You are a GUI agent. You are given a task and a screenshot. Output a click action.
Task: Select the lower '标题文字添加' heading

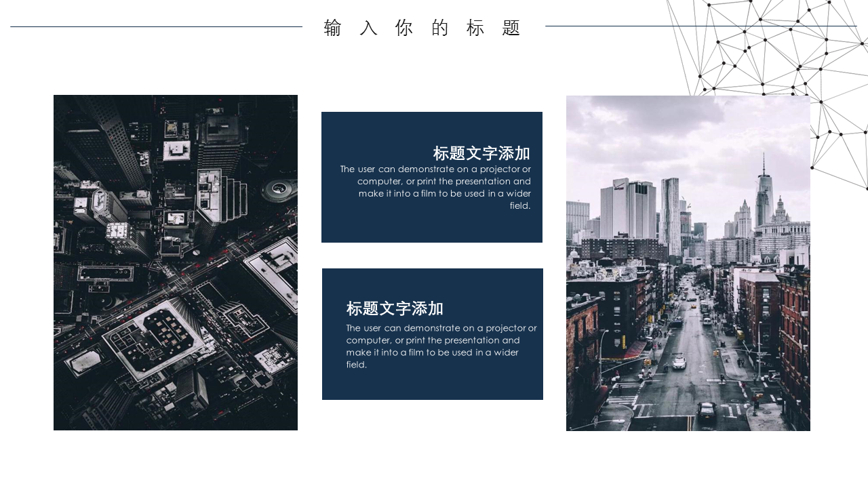395,308
